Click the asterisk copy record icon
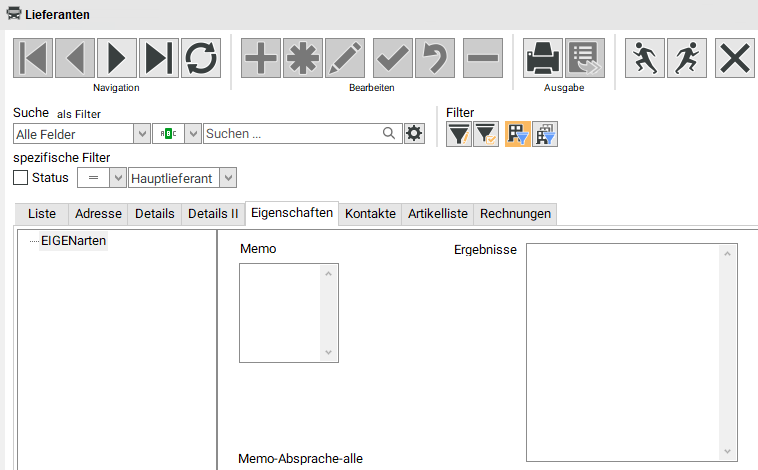 coord(303,58)
